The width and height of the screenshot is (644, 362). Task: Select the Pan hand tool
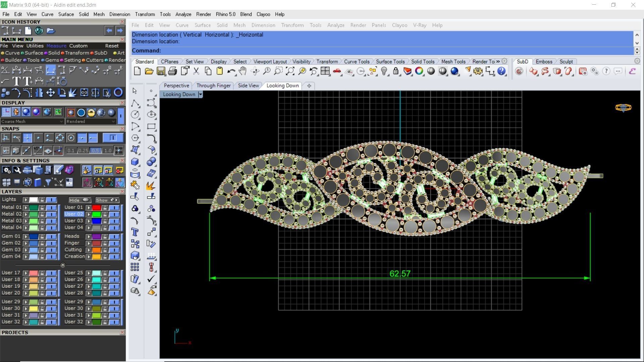point(243,71)
